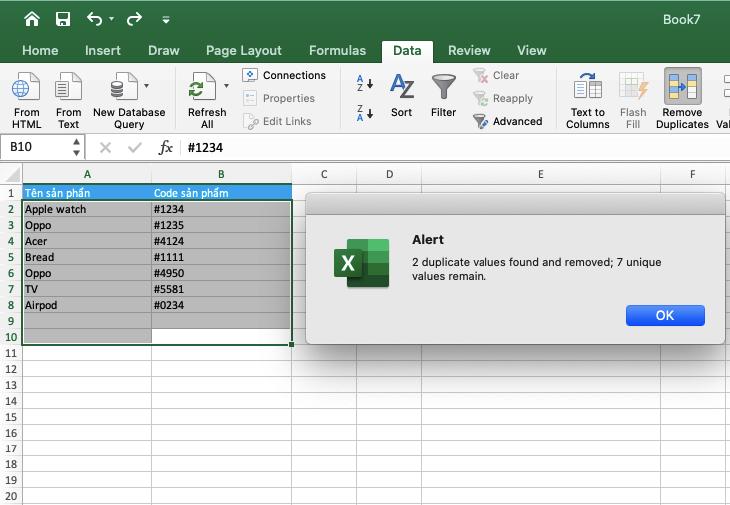Click the Select All corner triangle
Screen dimensions: 730x505
pyautogui.click(x=12, y=174)
